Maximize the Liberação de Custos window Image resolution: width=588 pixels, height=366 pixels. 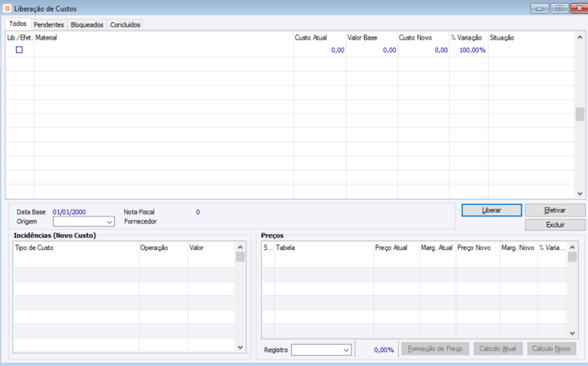(x=559, y=8)
